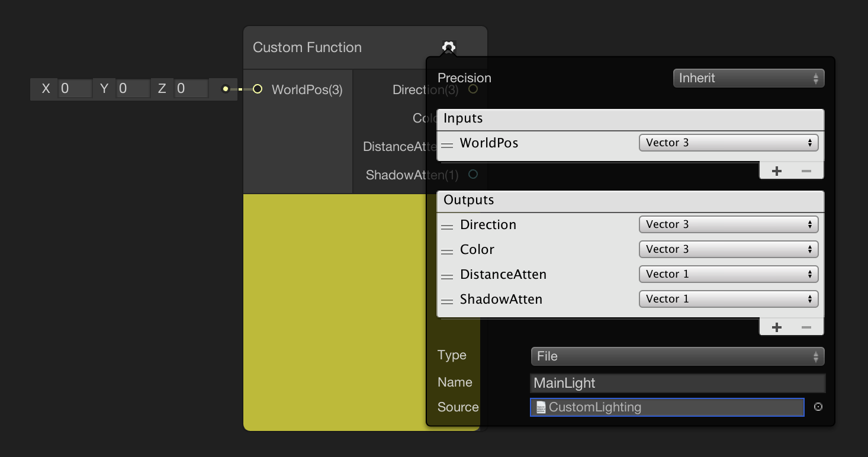Open the Precision dropdown showing Inherit
The width and height of the screenshot is (868, 457).
point(748,78)
